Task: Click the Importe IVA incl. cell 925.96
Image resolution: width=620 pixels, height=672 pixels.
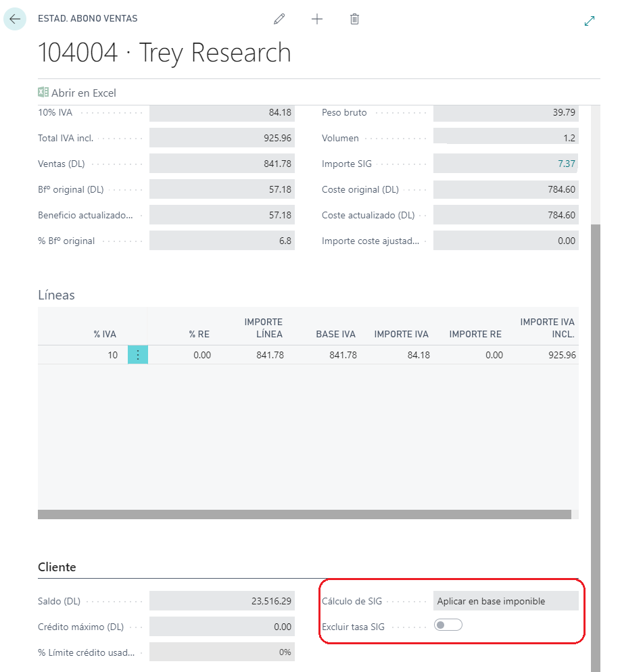Action: (x=562, y=355)
